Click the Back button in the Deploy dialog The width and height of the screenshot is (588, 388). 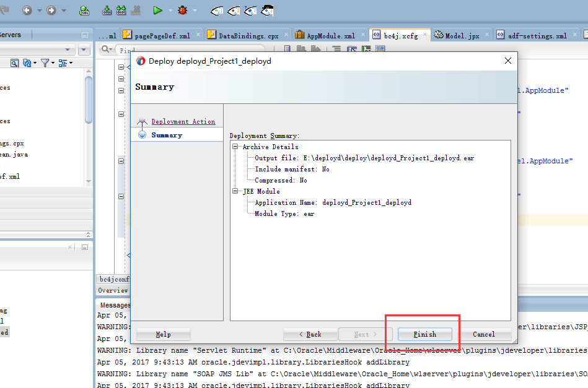(310, 334)
